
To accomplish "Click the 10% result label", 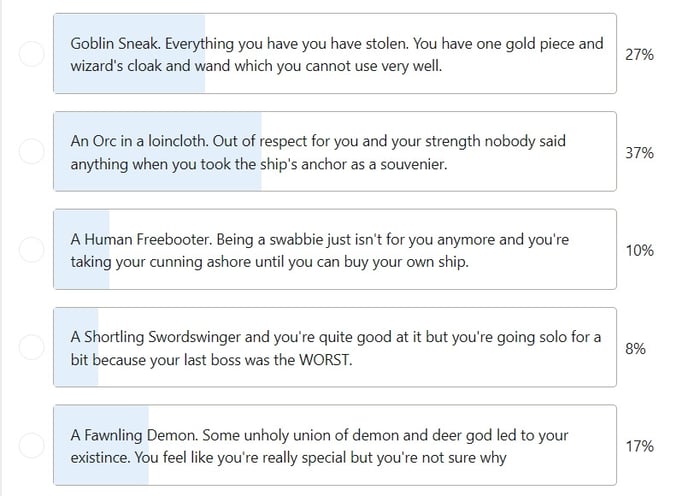I will coord(639,250).
